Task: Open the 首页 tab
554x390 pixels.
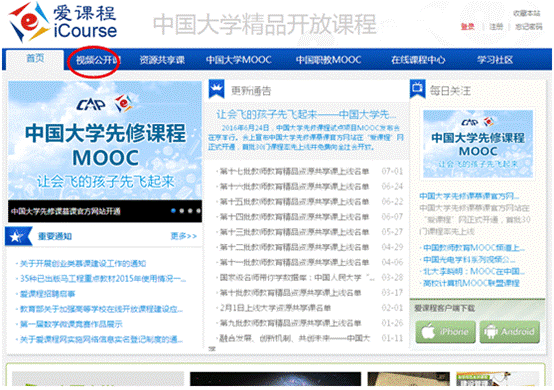Action: (x=35, y=59)
